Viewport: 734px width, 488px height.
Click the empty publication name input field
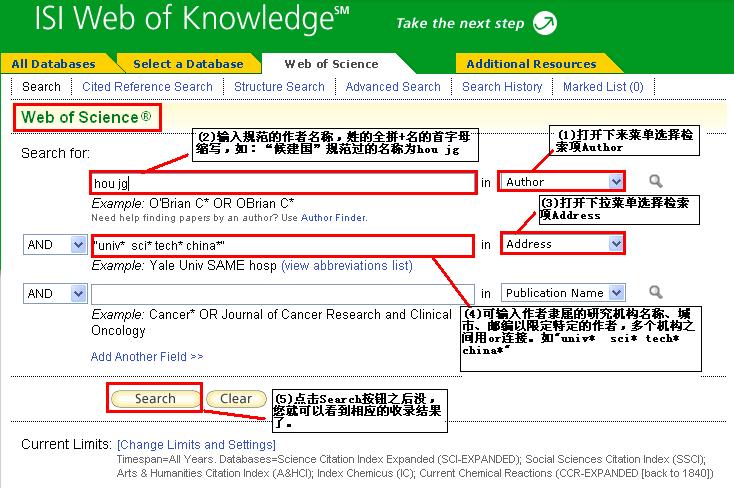click(282, 294)
